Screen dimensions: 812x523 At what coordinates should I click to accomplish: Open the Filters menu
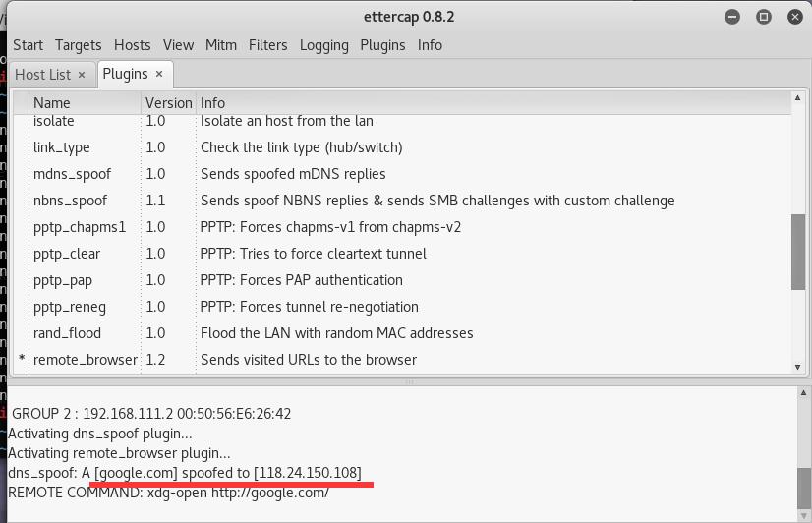(267, 45)
